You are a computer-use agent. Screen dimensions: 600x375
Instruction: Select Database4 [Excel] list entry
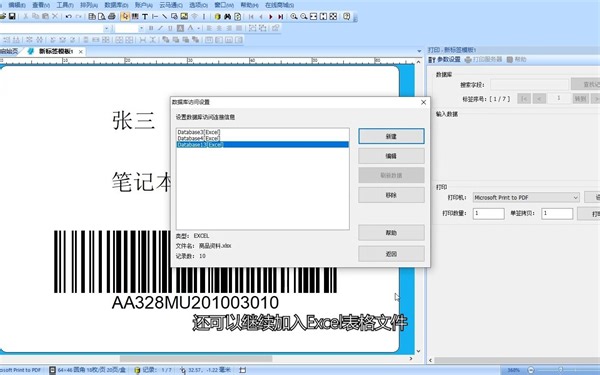click(x=262, y=138)
